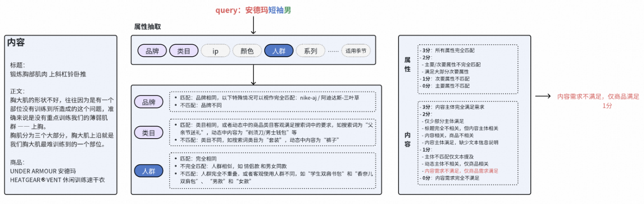Select the 颜色 attribute pill
This screenshot has width=644, height=204.
pos(247,51)
